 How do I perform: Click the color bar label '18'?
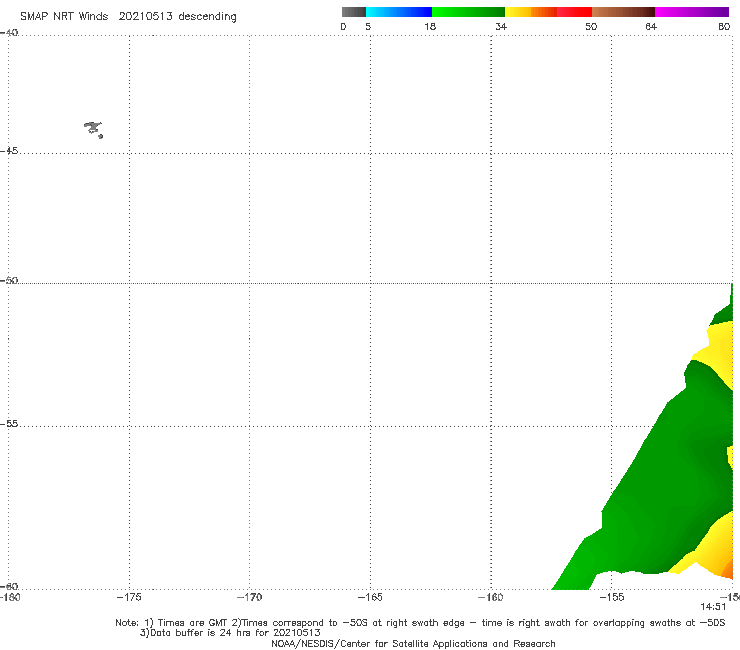430,26
